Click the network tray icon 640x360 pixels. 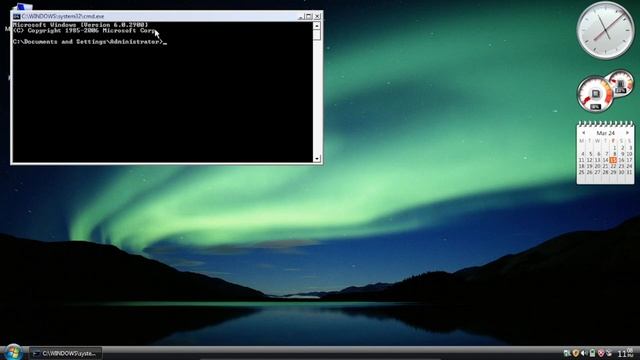pos(567,353)
